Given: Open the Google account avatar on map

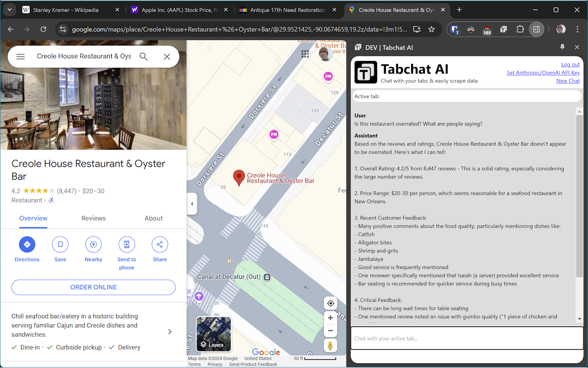Looking at the screenshot, I should click(x=326, y=54).
